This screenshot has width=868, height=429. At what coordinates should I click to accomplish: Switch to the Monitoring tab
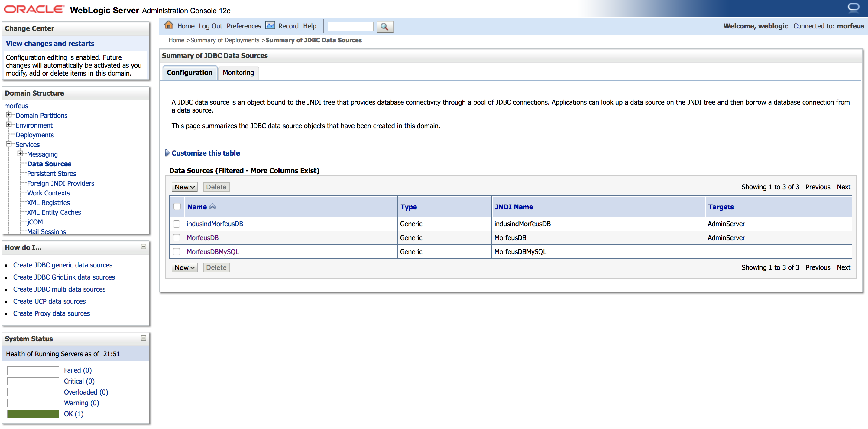tap(238, 73)
